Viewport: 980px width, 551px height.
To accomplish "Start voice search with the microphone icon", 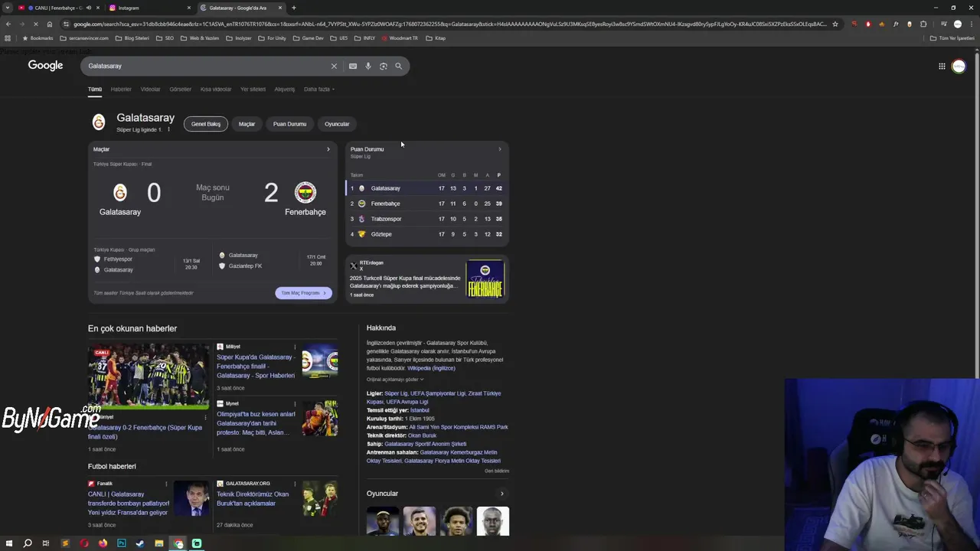I will (368, 66).
